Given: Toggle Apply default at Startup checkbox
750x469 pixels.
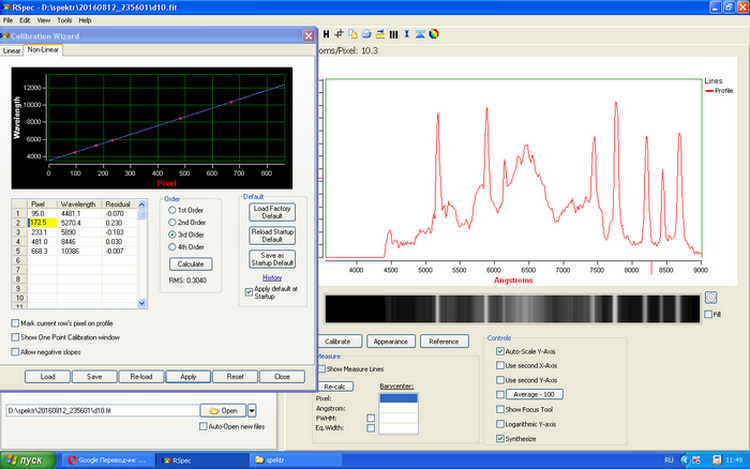Looking at the screenshot, I should click(x=249, y=292).
